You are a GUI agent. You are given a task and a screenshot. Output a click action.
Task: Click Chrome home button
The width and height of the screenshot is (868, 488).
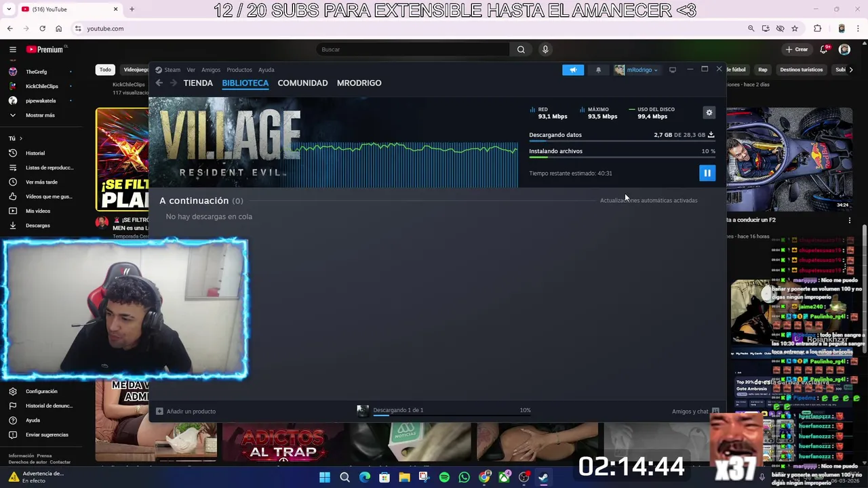click(58, 28)
